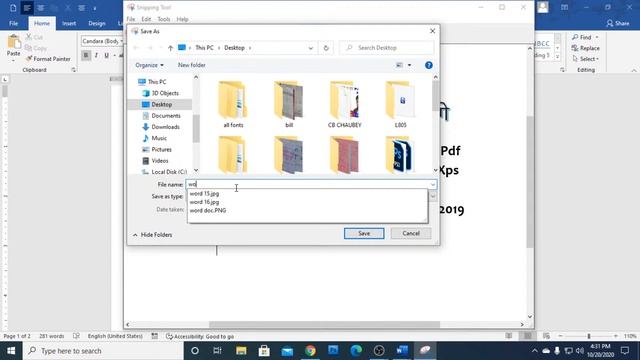This screenshot has width=640, height=360.
Task: Open the bill folder
Action: [x=289, y=104]
